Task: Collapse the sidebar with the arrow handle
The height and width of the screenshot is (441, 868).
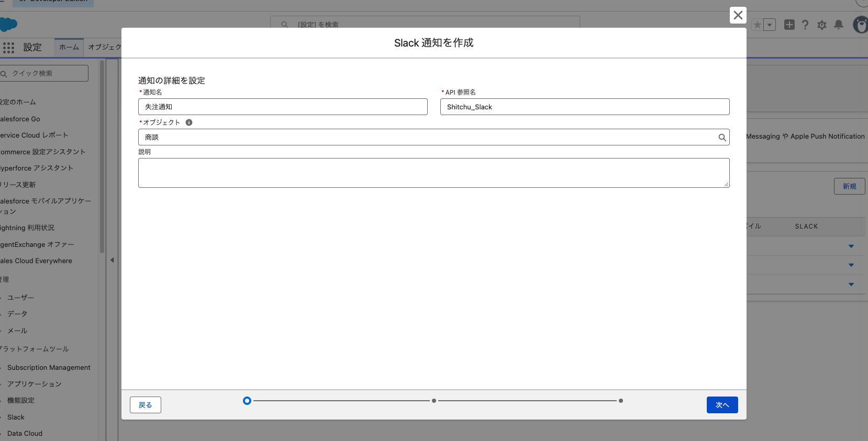Action: [112, 260]
